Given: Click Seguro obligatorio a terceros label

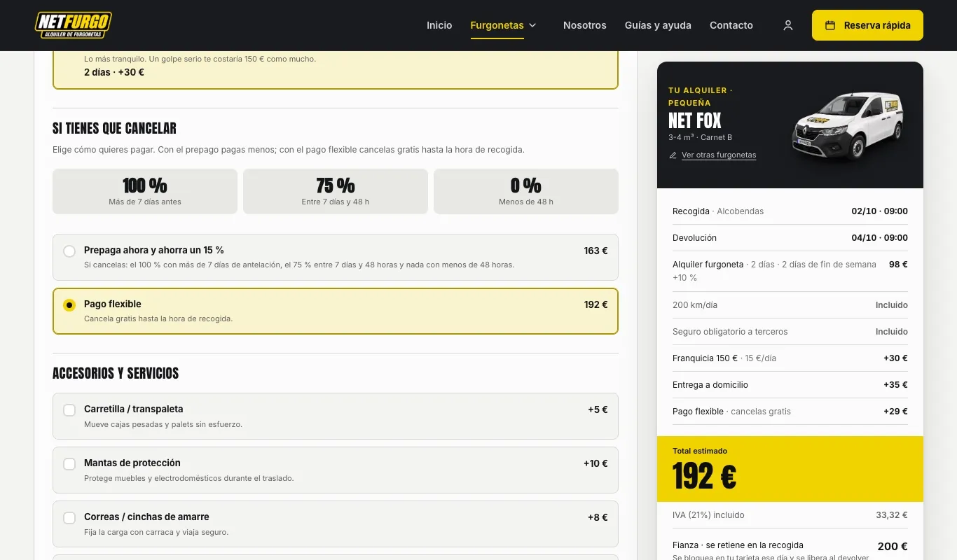Looking at the screenshot, I should (x=730, y=332).
